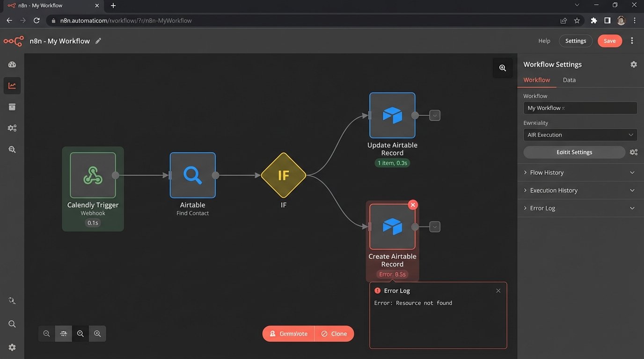Switch to the Data tab
The height and width of the screenshot is (359, 644).
[569, 80]
